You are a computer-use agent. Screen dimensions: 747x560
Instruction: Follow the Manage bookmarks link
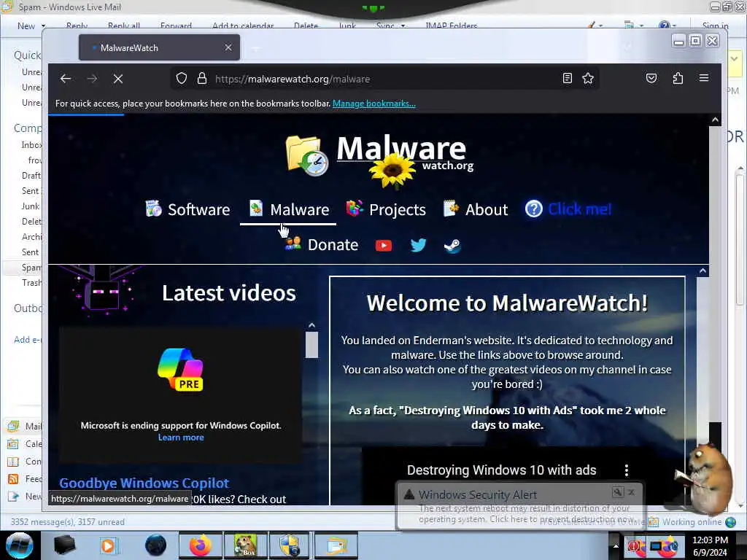[374, 104]
